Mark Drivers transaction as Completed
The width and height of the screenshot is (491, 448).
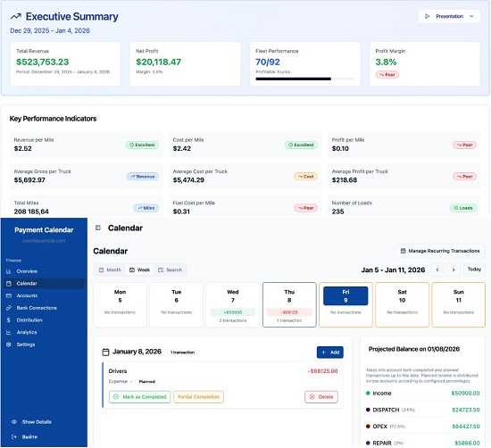[140, 396]
